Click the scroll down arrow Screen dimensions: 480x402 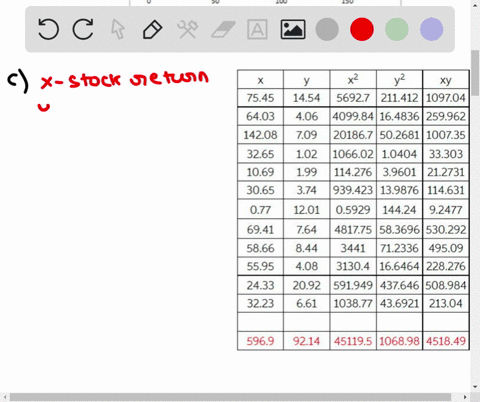pos(475,387)
